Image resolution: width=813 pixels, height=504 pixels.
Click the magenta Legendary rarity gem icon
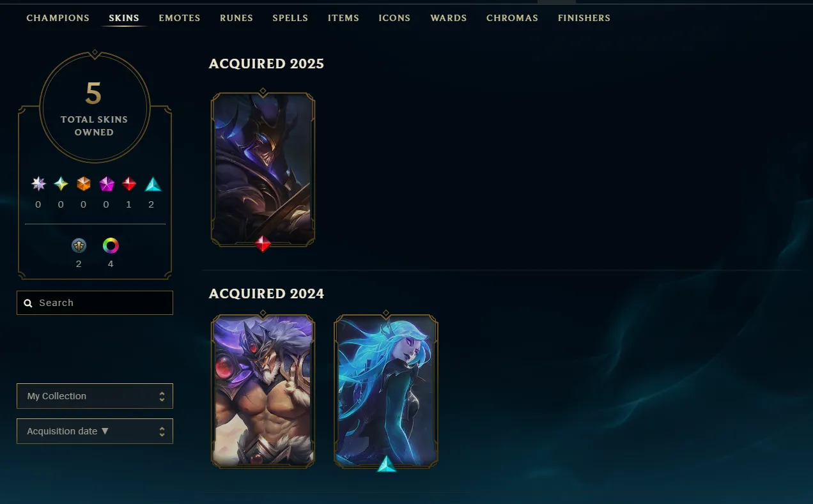pos(107,185)
